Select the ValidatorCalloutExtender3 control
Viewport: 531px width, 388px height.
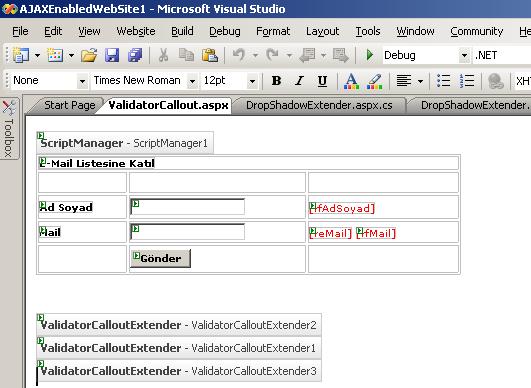[x=179, y=371]
